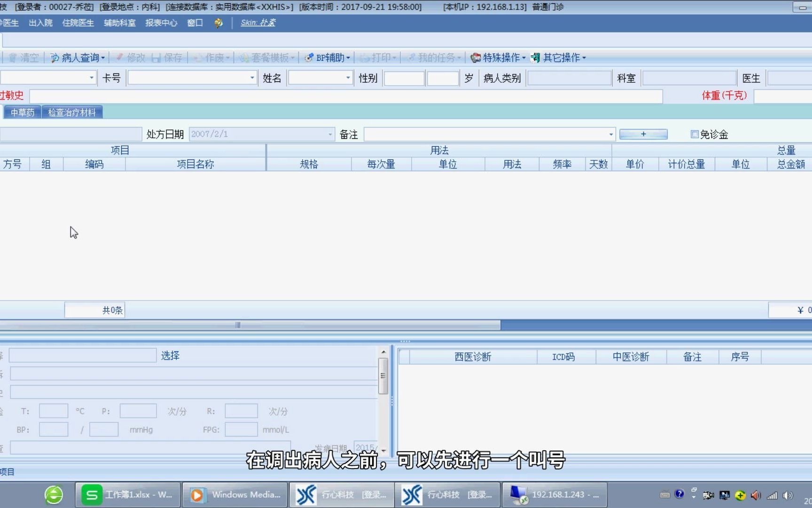This screenshot has width=812, height=508.
Task: Expand the 特殊操作 dropdown arrow
Action: tap(524, 58)
